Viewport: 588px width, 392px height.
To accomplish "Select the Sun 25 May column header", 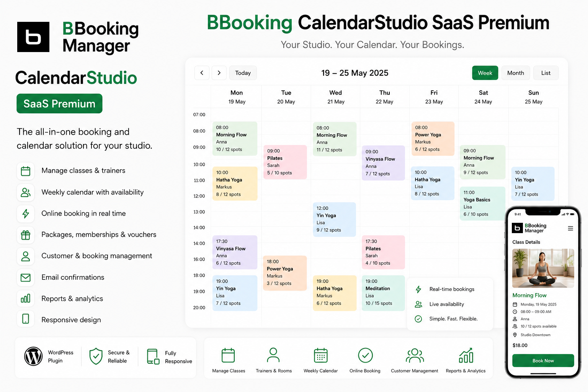I will tap(534, 97).
